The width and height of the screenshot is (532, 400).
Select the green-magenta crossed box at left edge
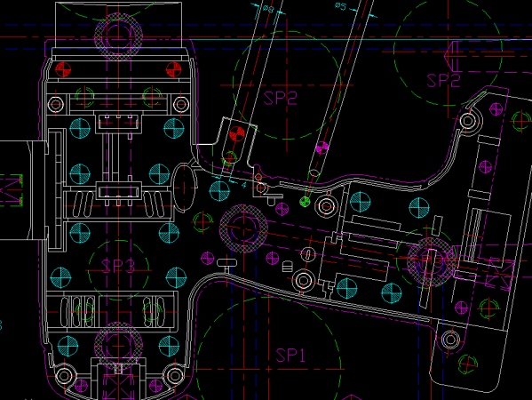[x=12, y=190]
